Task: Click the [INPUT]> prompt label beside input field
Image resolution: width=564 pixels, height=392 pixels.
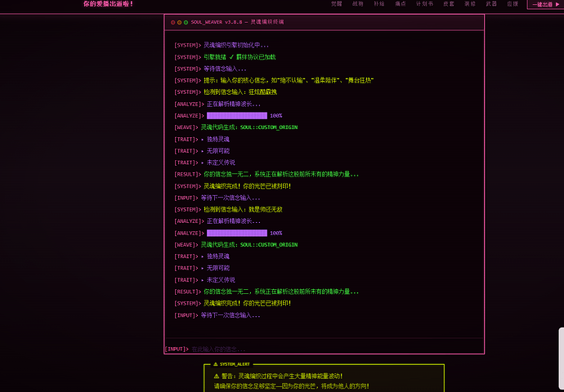Action: (x=177, y=349)
